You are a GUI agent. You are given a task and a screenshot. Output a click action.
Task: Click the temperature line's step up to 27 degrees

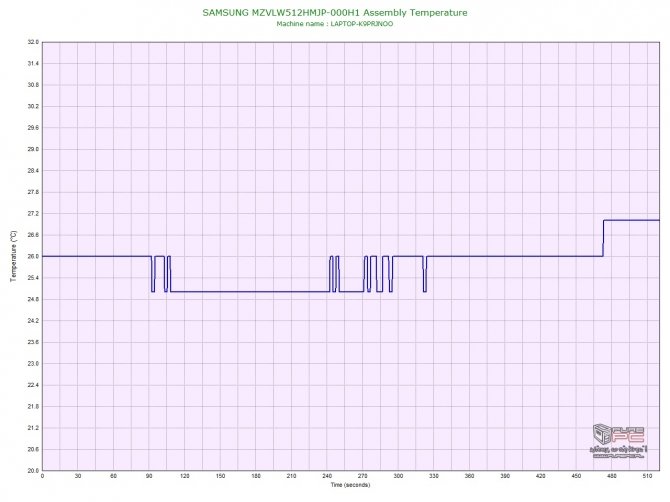[x=603, y=238]
